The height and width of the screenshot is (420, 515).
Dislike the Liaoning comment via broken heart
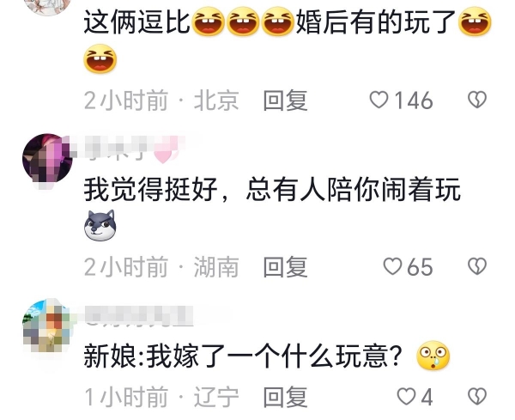(477, 396)
